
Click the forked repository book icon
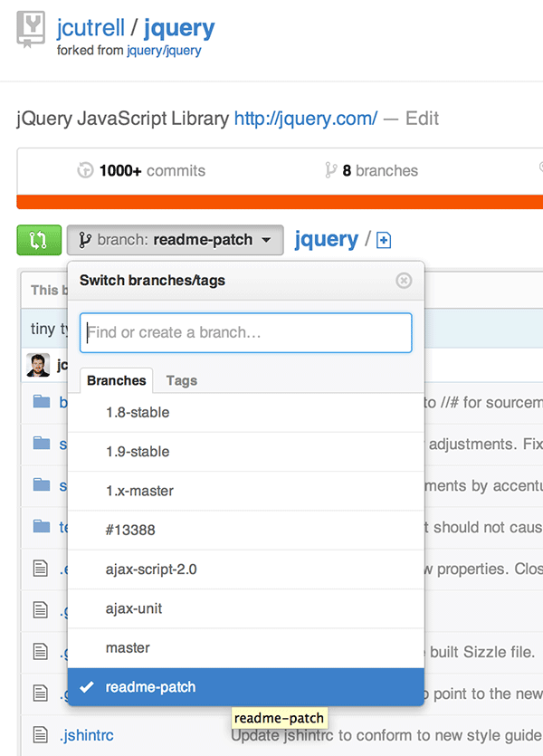tap(32, 29)
